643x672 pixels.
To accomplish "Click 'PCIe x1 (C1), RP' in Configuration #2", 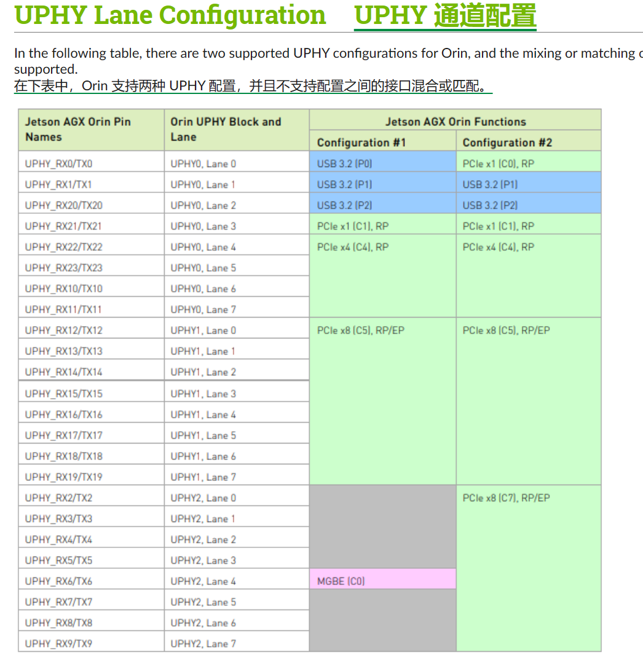I will tap(529, 224).
